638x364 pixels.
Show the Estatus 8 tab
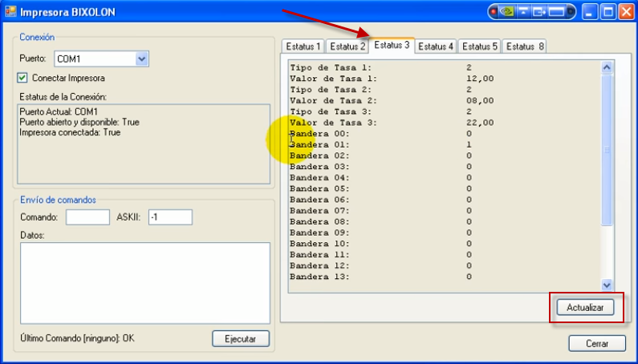coord(525,47)
